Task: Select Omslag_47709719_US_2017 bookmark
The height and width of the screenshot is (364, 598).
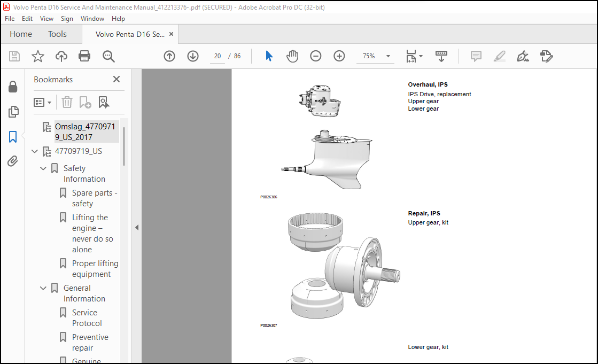Action: click(86, 131)
